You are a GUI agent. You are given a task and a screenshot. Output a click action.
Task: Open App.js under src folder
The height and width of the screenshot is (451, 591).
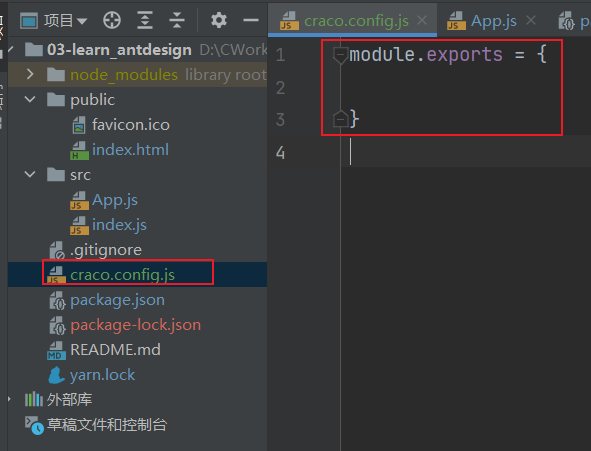pyautogui.click(x=115, y=200)
